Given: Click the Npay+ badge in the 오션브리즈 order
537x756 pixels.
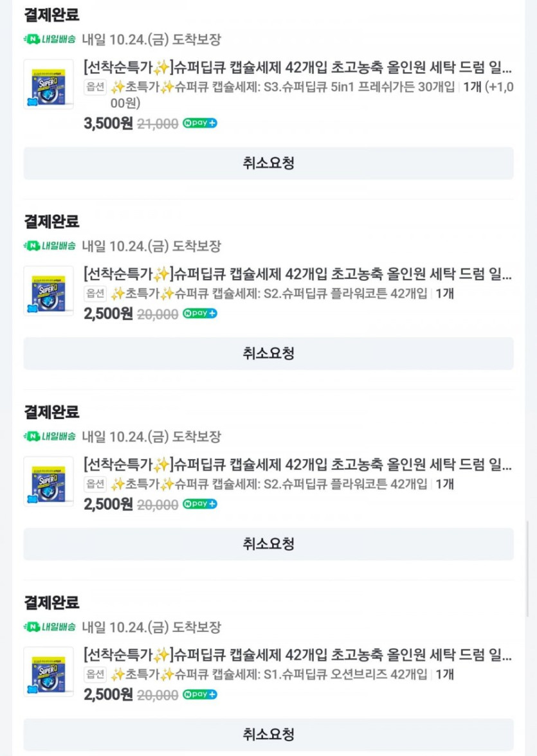Looking at the screenshot, I should 200,694.
